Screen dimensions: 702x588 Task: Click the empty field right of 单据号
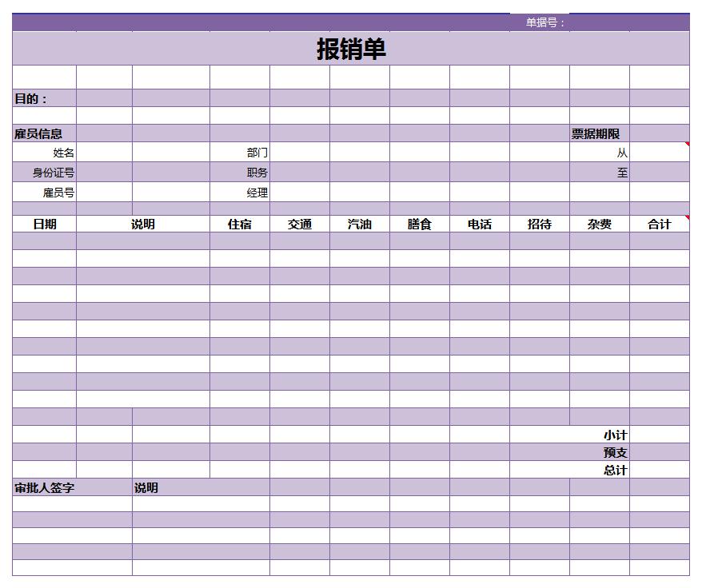tap(628, 22)
